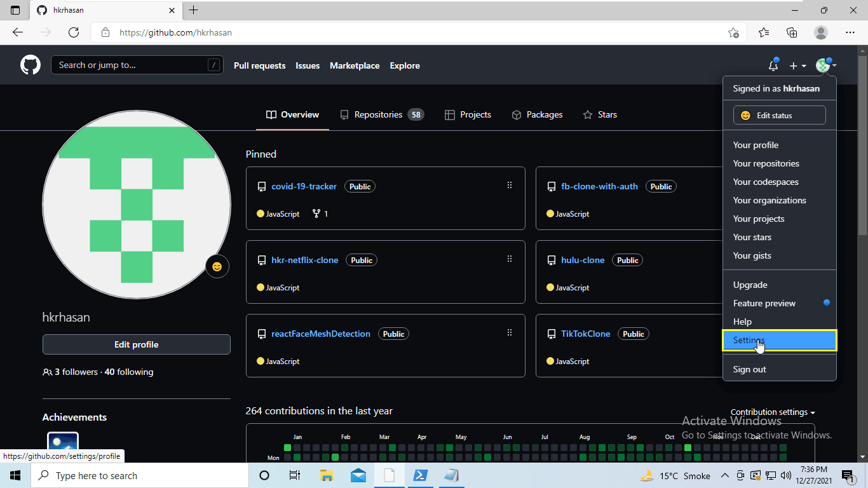Open browser Collections icon

click(792, 32)
